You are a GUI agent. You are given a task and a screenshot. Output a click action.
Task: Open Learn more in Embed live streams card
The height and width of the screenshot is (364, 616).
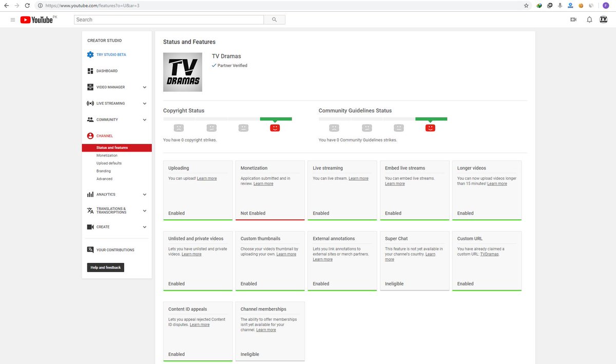point(395,183)
